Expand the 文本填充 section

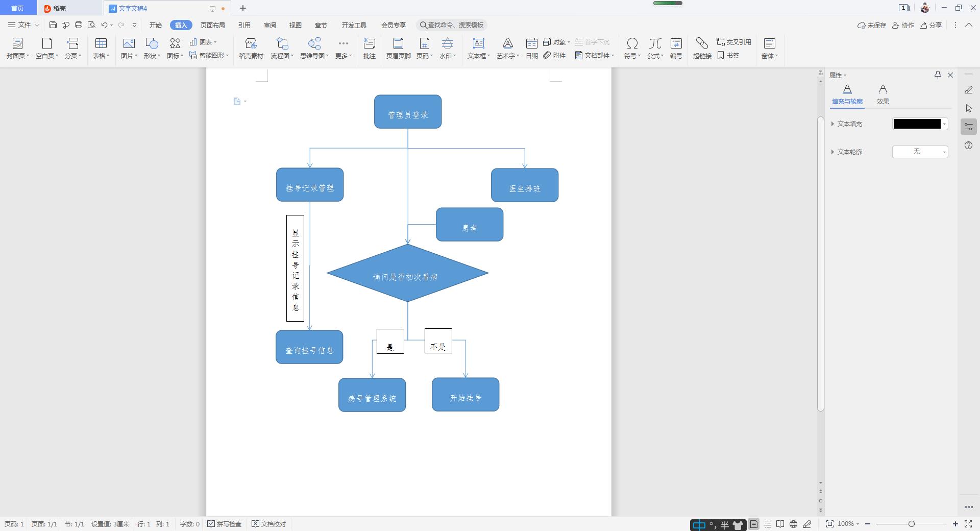click(833, 124)
